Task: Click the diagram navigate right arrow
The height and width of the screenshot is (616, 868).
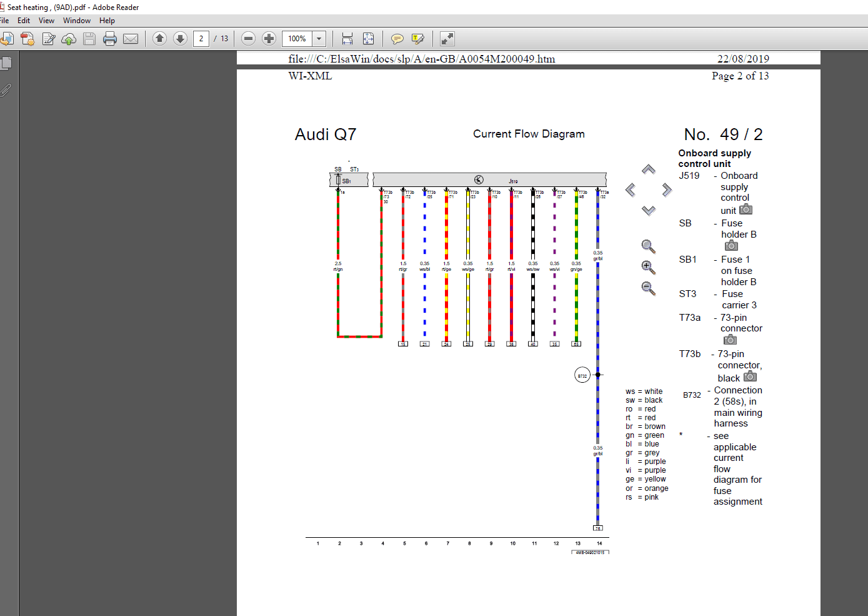Action: point(667,189)
